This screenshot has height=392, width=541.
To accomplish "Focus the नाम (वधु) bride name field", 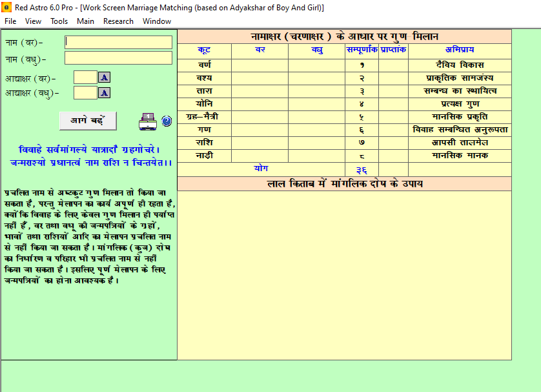I will point(118,58).
